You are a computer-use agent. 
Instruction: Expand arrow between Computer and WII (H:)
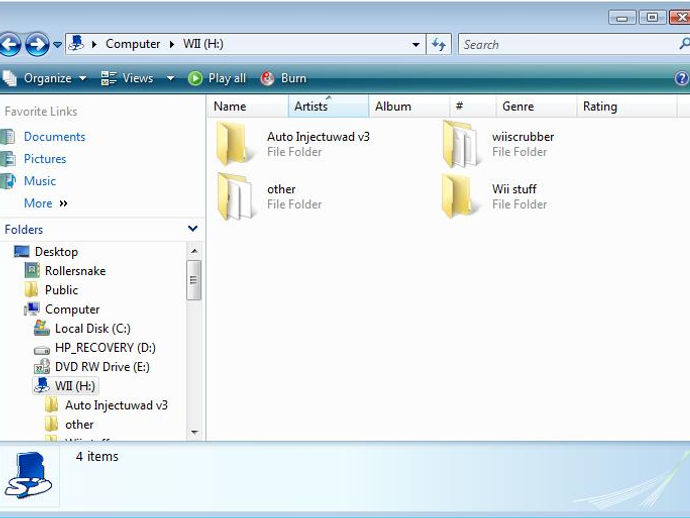(x=172, y=44)
